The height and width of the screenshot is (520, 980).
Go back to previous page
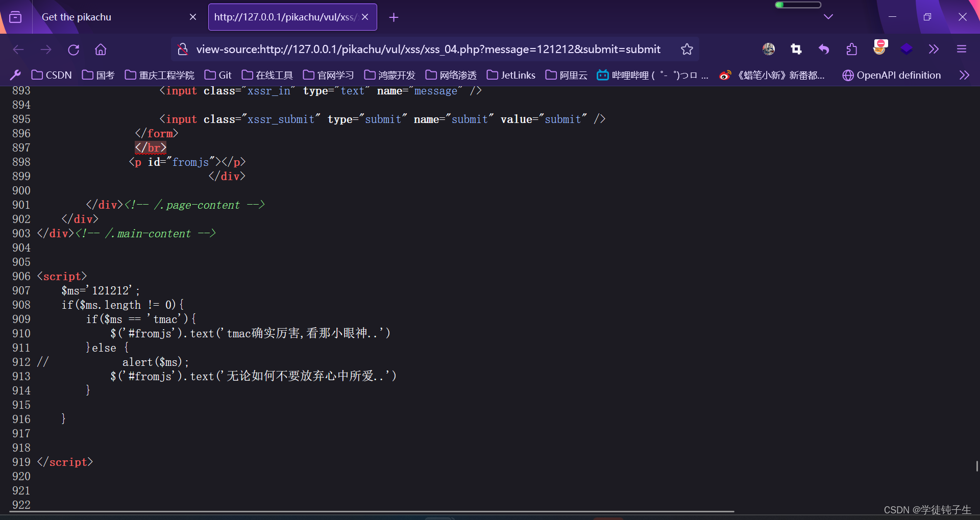coord(18,49)
